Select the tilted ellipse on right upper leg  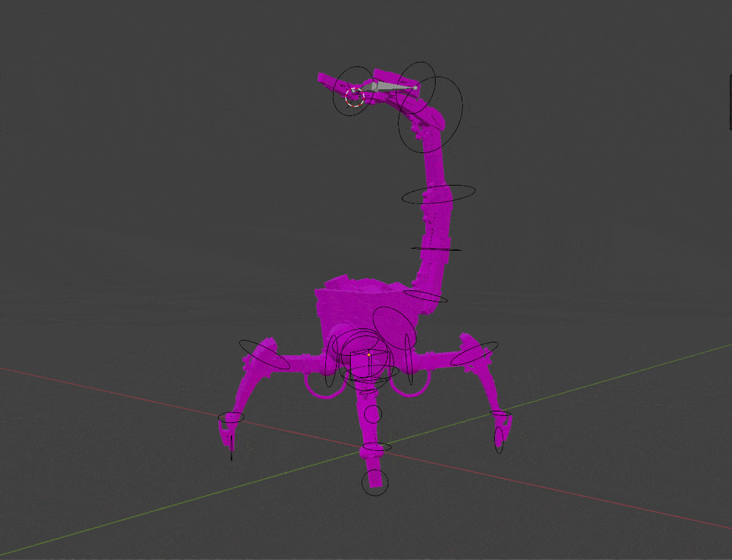[x=474, y=354]
